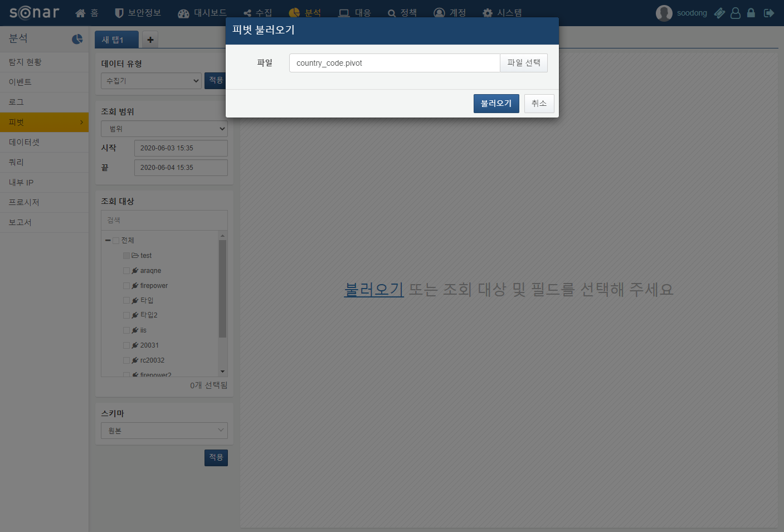The image size is (784, 532).
Task: Open the 분석 pie-chart menu
Action: pyautogui.click(x=305, y=13)
